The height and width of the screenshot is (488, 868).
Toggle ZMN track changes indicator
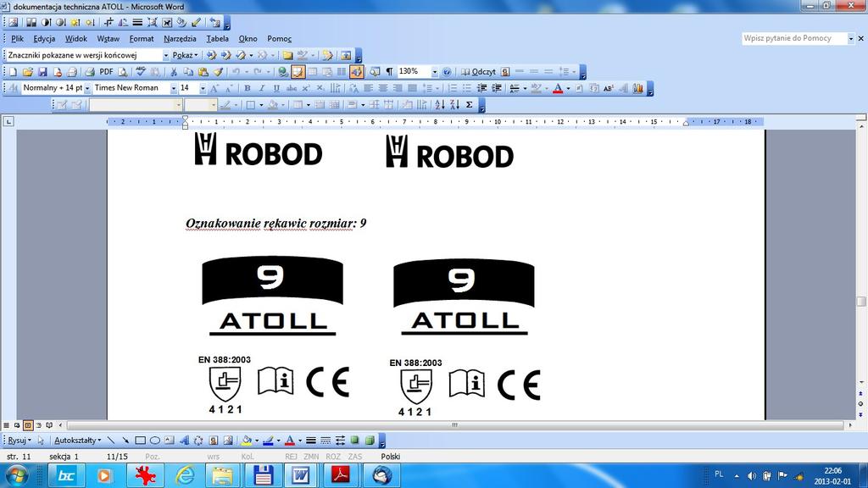click(311, 457)
